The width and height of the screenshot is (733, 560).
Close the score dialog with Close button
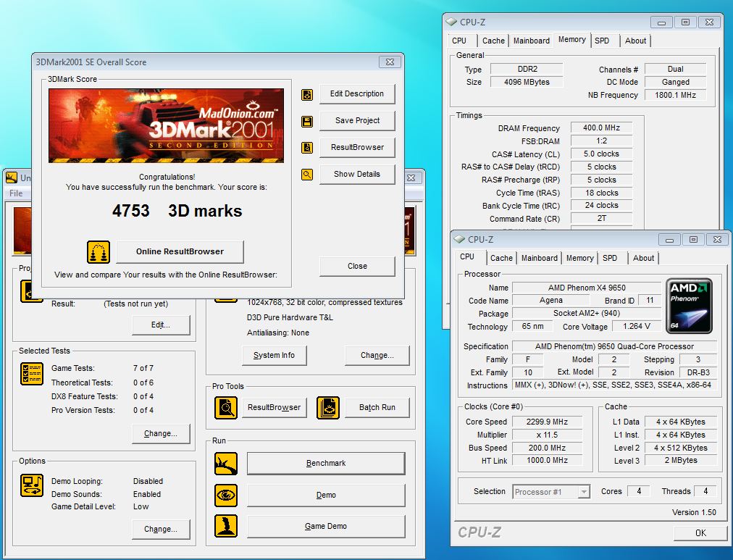click(357, 266)
